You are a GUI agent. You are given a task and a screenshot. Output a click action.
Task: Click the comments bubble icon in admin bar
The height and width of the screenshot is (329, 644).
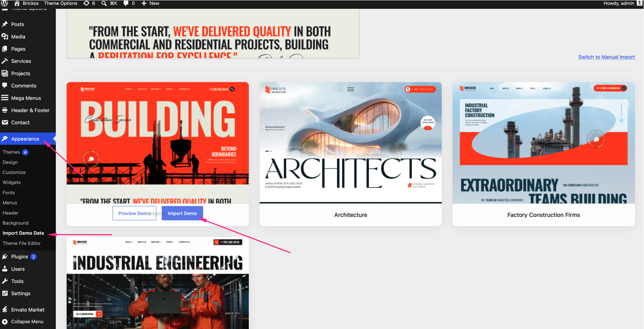[126, 3]
